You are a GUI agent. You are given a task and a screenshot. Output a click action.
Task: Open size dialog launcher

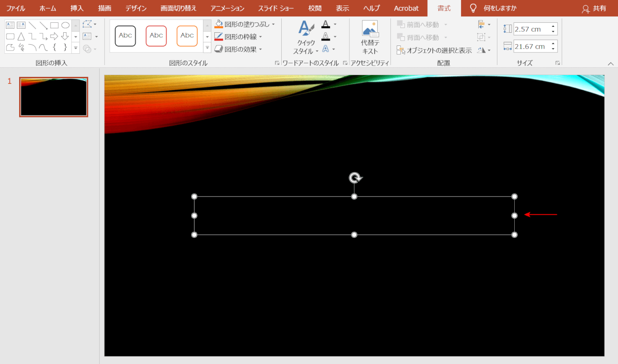[557, 63]
